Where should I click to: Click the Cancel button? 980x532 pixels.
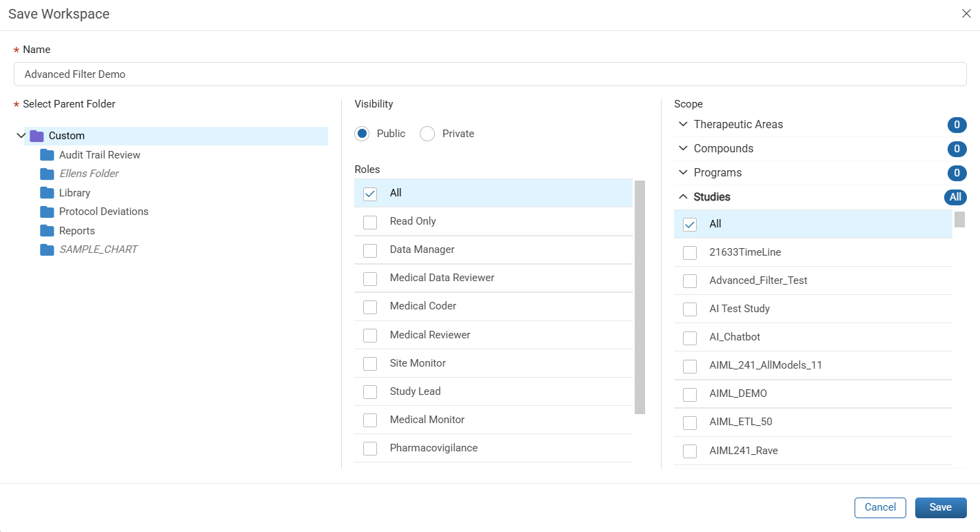[x=880, y=507]
